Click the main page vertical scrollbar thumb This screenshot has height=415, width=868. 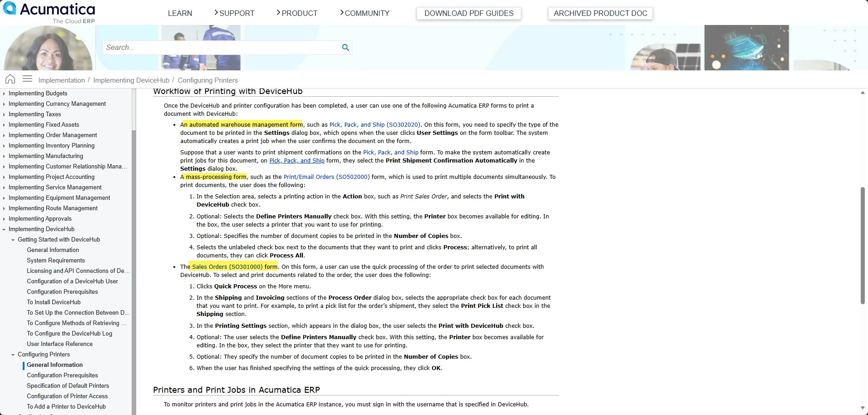coord(863,245)
